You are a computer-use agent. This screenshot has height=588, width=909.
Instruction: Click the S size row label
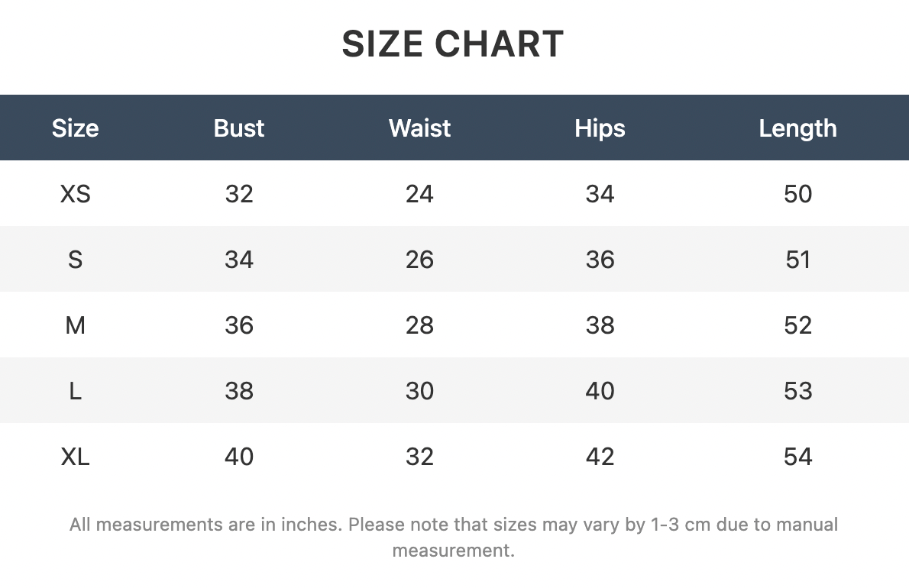click(x=76, y=259)
